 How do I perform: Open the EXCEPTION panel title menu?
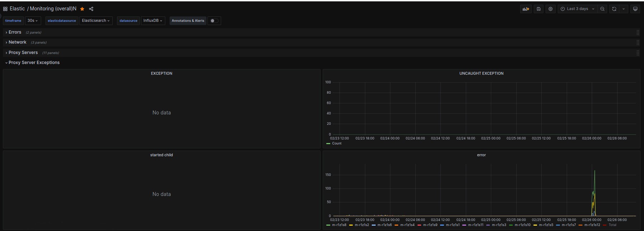tap(161, 73)
